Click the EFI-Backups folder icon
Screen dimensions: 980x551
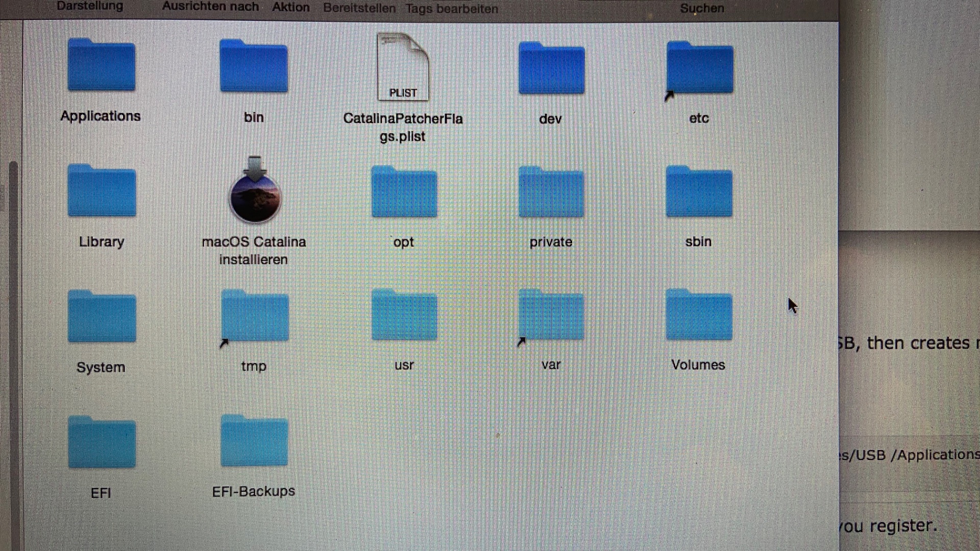pos(254,442)
